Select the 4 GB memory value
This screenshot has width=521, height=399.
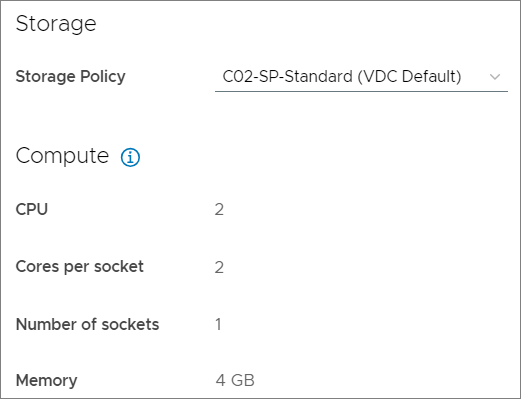[x=235, y=380]
